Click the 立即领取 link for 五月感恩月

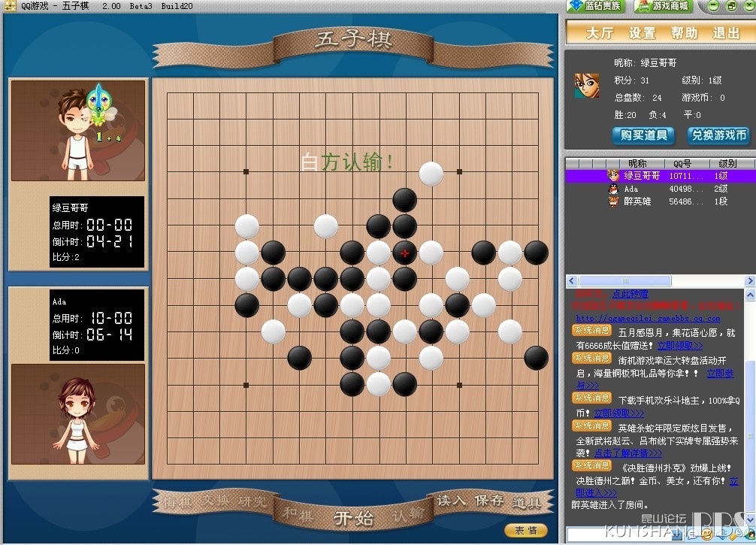(679, 346)
